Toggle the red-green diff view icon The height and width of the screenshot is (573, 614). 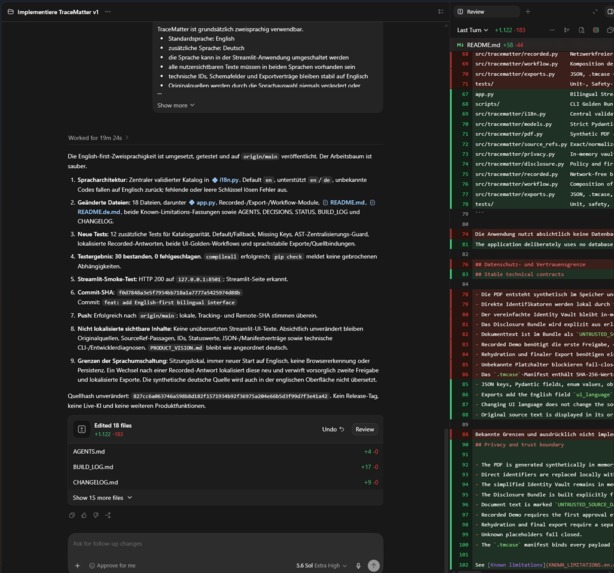click(x=596, y=30)
